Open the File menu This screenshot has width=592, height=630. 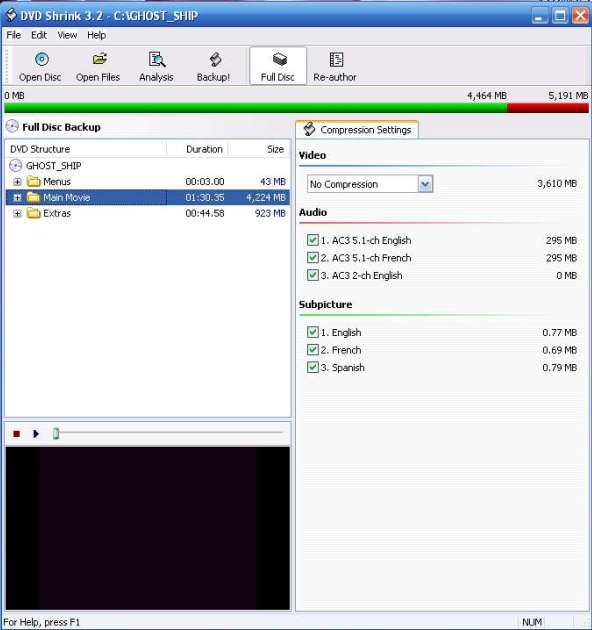(13, 35)
